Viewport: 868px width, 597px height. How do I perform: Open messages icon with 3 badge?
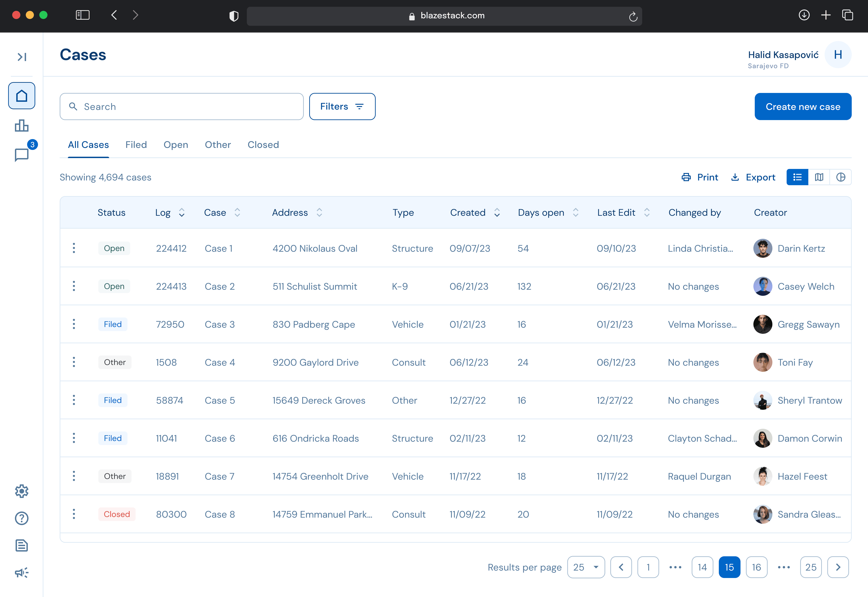pyautogui.click(x=22, y=154)
